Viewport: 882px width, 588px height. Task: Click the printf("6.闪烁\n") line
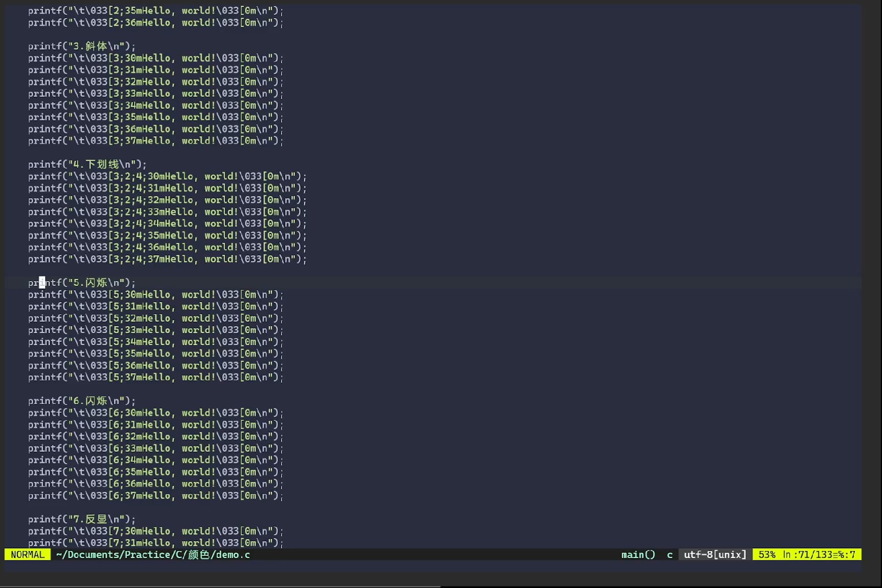pos(82,401)
